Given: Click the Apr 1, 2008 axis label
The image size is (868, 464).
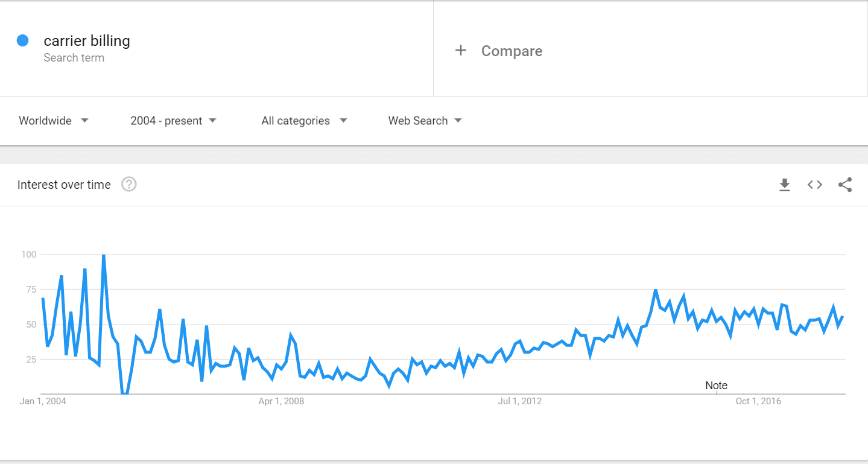Looking at the screenshot, I should (x=281, y=401).
